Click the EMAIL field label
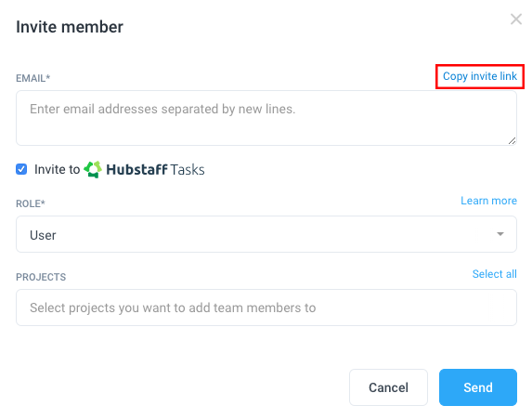The image size is (532, 419). tap(32, 78)
